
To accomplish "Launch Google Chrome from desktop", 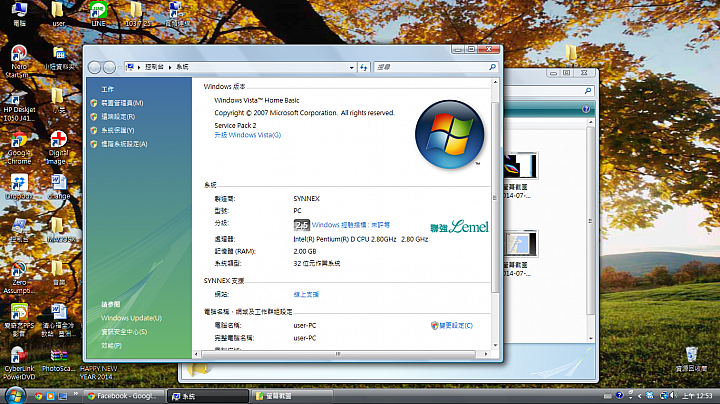I will pos(19,149).
